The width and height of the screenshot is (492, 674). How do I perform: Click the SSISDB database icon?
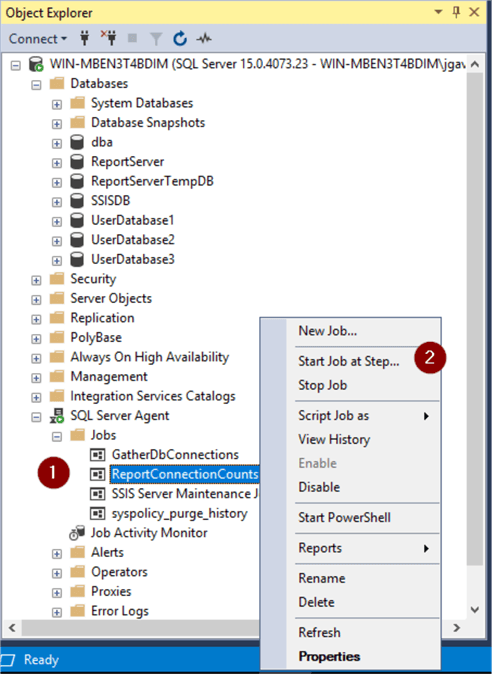[77, 201]
